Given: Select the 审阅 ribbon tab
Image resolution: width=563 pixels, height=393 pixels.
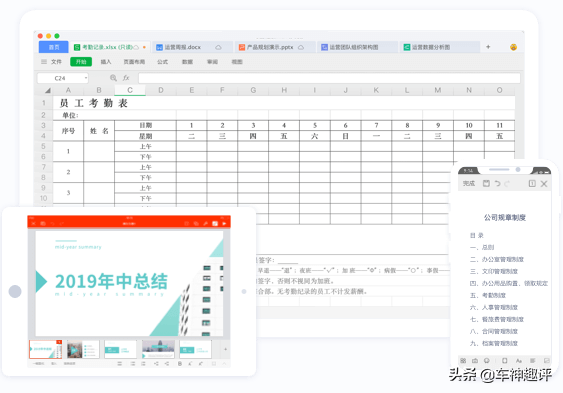Looking at the screenshot, I should (x=212, y=62).
